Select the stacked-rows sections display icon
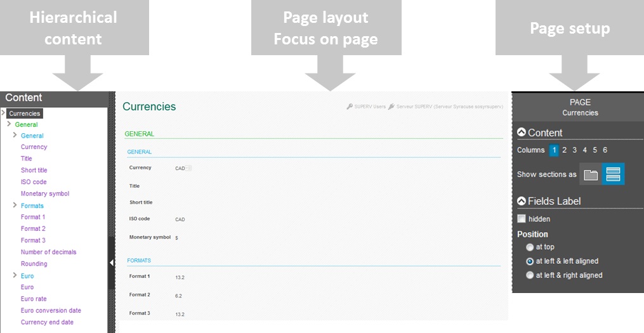The image size is (644, 333). tap(613, 174)
